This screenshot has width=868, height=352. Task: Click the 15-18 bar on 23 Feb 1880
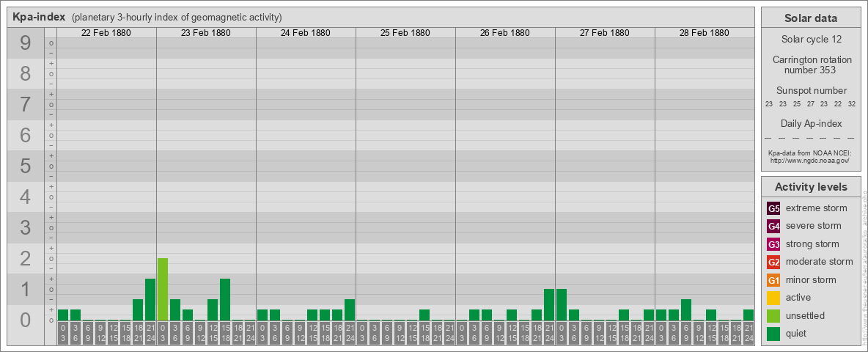click(x=225, y=299)
